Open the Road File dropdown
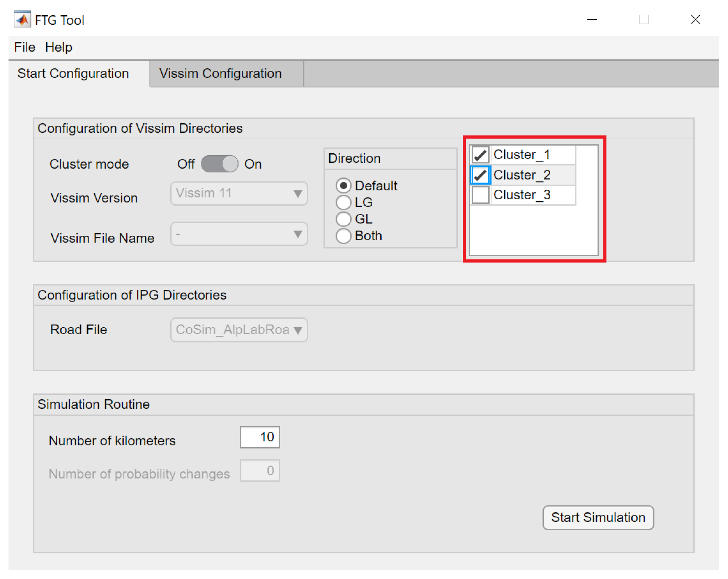The width and height of the screenshot is (728, 579). [239, 330]
